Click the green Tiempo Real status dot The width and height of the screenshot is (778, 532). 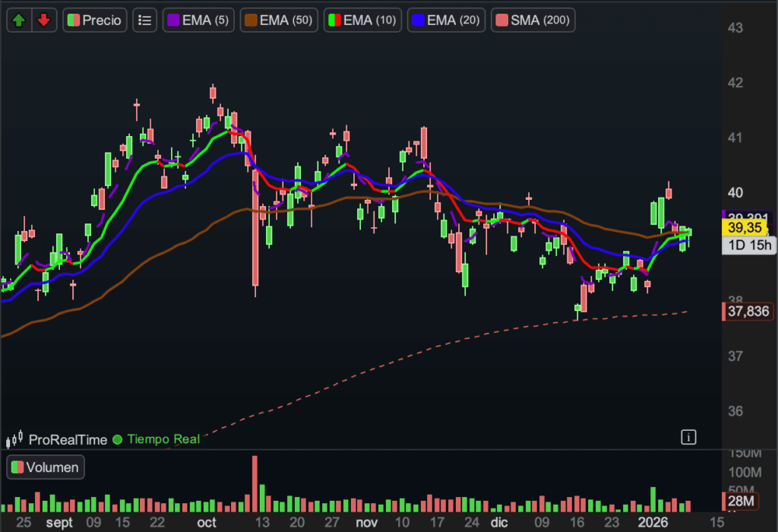(x=117, y=439)
